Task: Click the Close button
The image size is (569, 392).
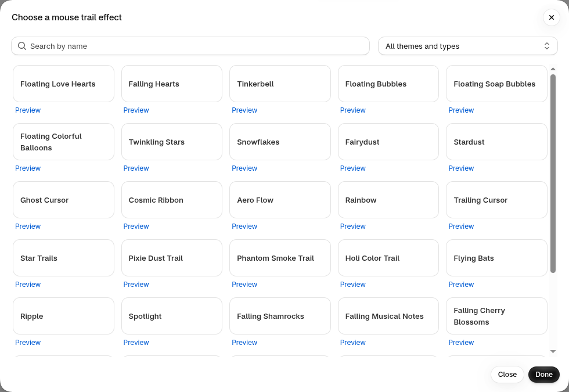Action: click(507, 375)
